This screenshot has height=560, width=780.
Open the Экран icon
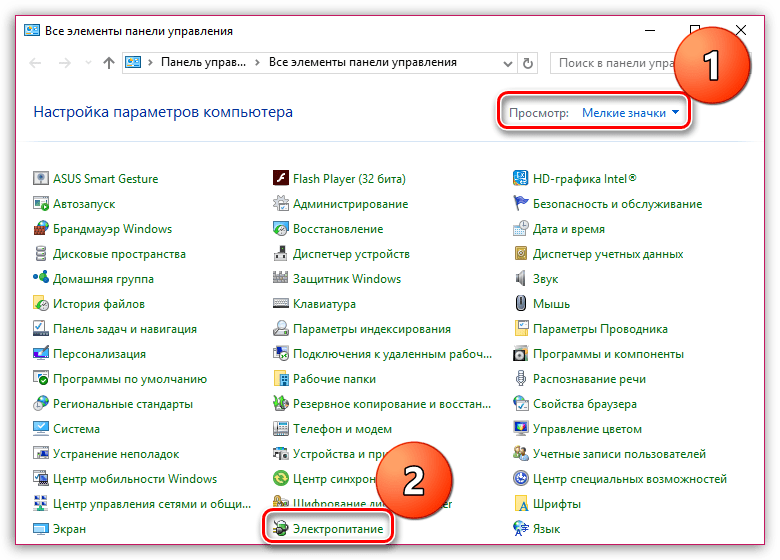click(x=41, y=528)
